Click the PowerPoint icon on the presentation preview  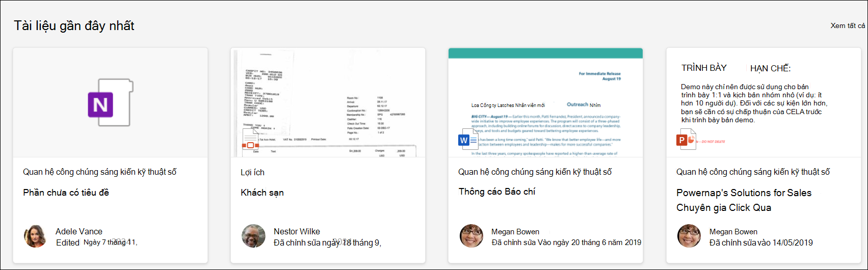pos(686,139)
